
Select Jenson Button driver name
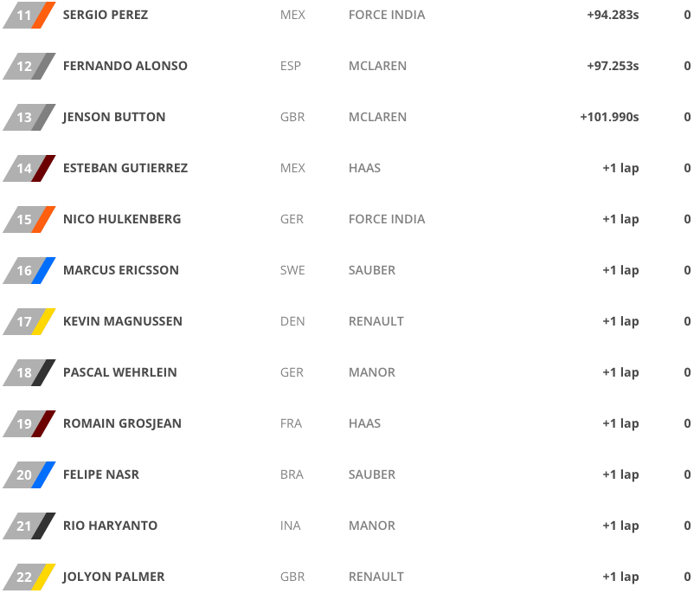(114, 117)
